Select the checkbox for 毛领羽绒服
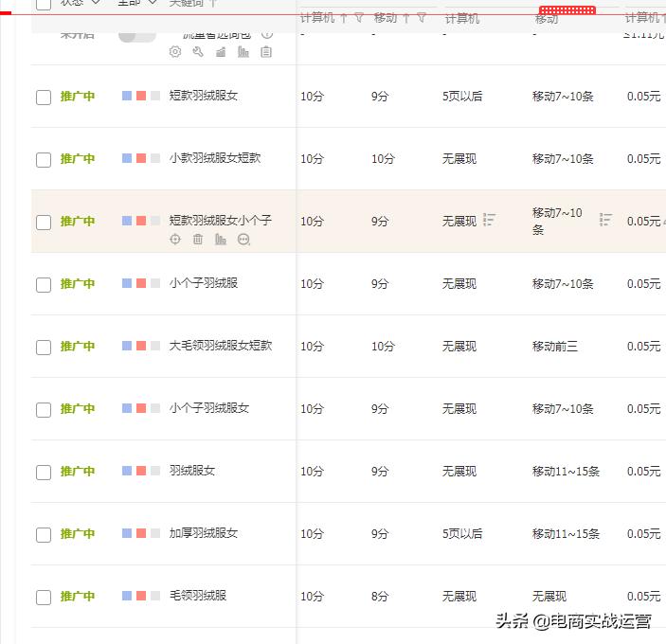666x644 pixels. (44, 598)
